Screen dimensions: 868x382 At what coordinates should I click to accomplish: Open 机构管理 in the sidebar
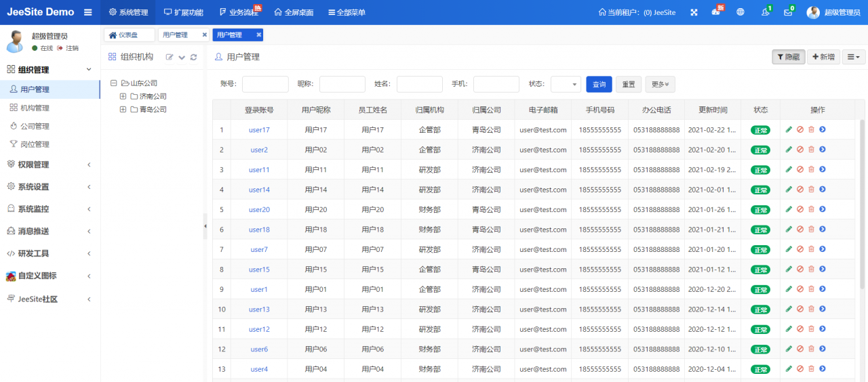pyautogui.click(x=35, y=108)
